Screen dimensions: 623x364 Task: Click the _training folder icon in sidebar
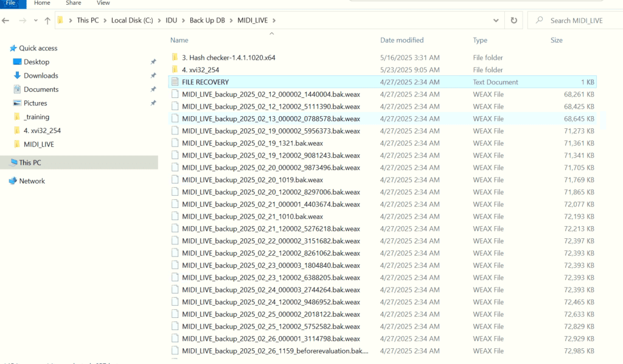(x=17, y=117)
